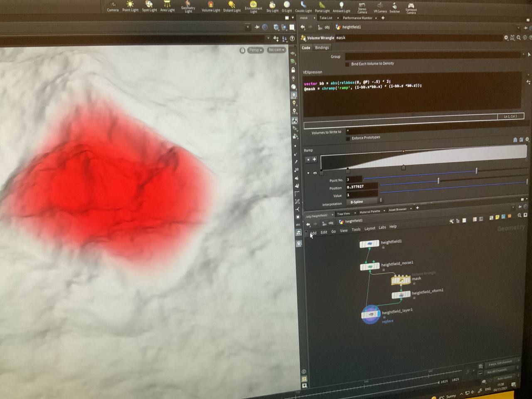Open the Labs menu in network editor
The image size is (532, 399).
pos(382,227)
